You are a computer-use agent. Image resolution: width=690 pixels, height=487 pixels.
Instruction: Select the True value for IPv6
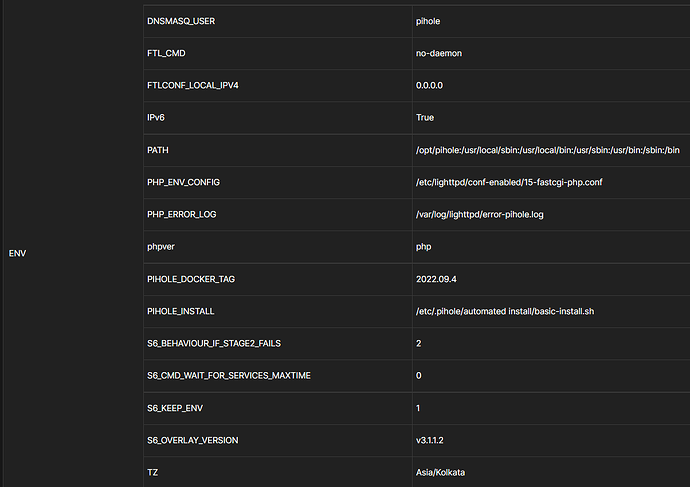pos(425,118)
